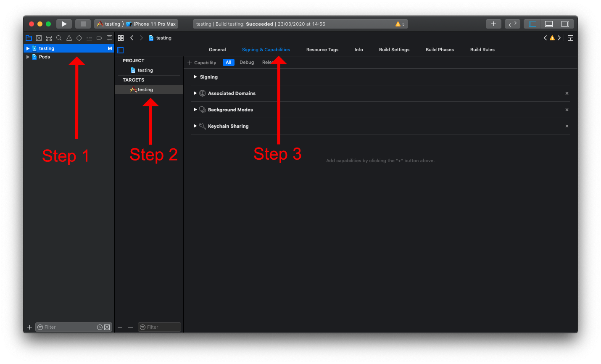601x364 pixels.
Task: Click the targets Filter field
Action: click(159, 327)
